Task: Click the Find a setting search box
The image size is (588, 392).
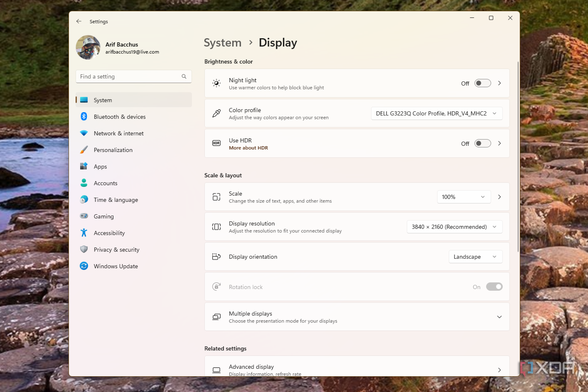Action: pyautogui.click(x=133, y=76)
